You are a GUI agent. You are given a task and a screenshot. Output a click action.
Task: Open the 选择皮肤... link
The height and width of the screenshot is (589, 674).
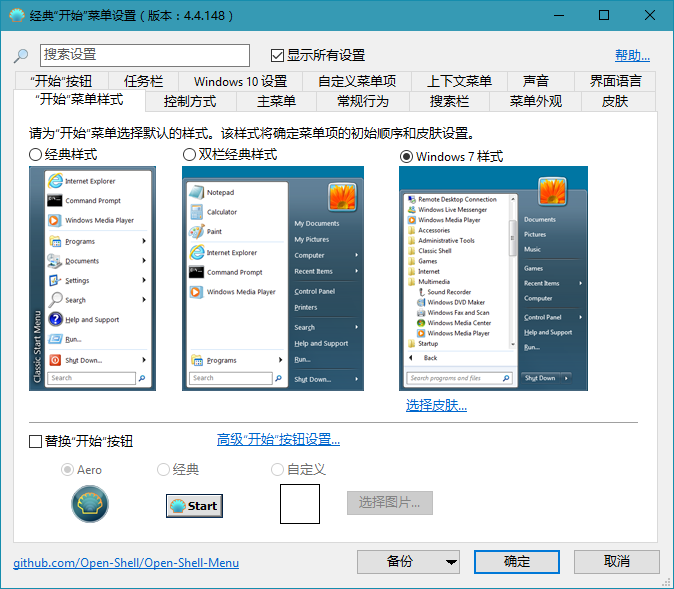click(x=436, y=405)
